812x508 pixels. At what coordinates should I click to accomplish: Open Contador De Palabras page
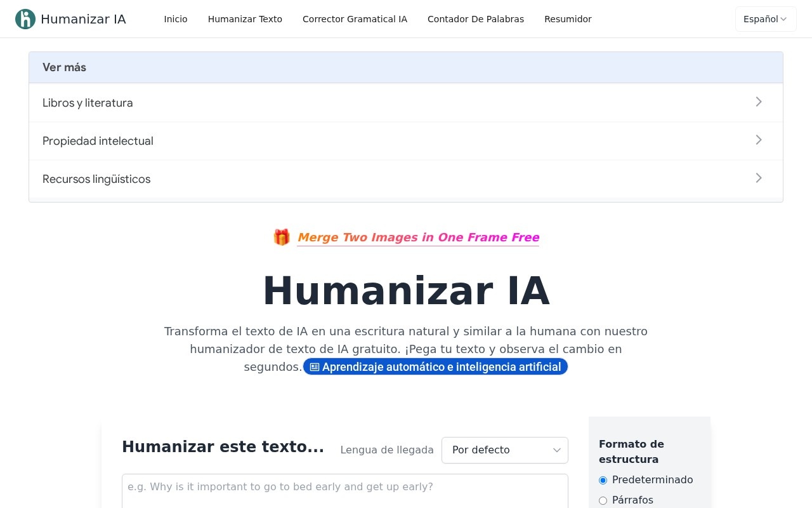tap(476, 19)
